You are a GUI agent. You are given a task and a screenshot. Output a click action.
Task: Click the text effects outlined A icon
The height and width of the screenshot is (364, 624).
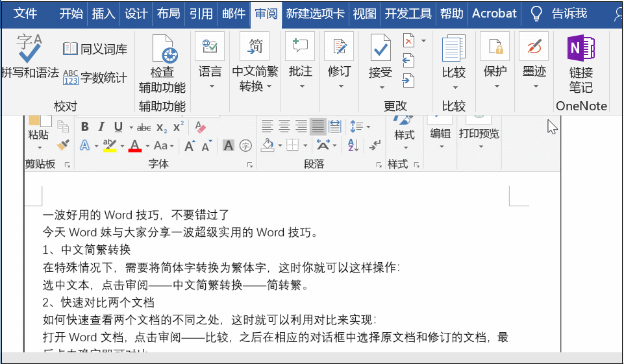[x=85, y=145]
